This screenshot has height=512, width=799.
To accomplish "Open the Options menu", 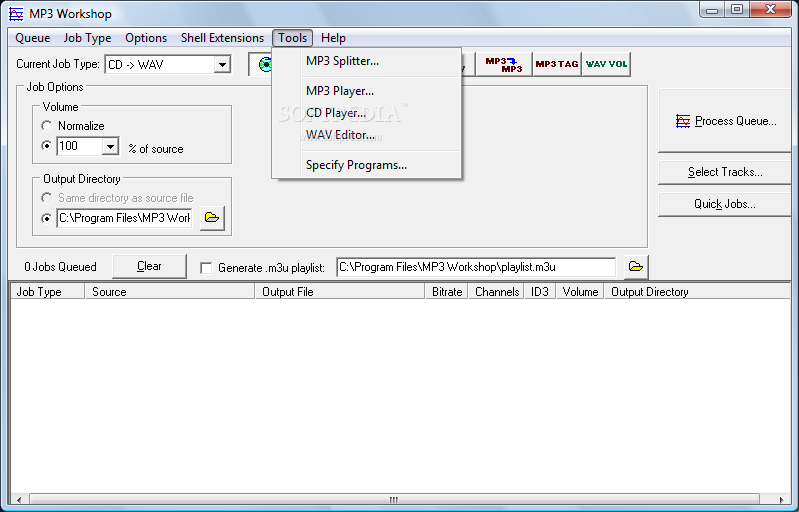I will (x=146, y=38).
